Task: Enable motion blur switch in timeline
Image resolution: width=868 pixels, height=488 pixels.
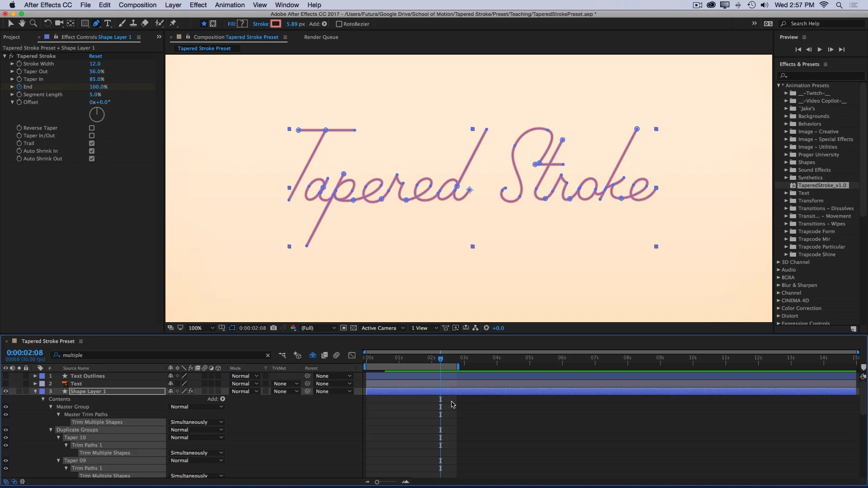Action: (x=336, y=355)
